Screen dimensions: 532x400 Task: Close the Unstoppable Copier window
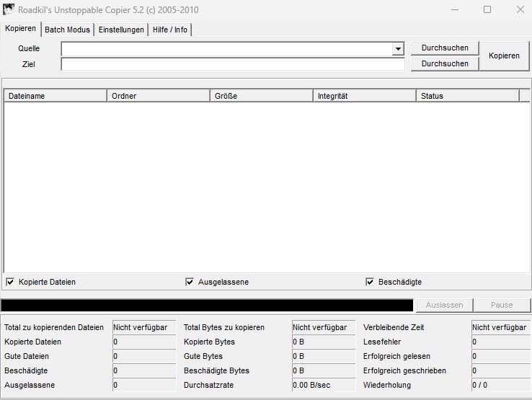520,9
